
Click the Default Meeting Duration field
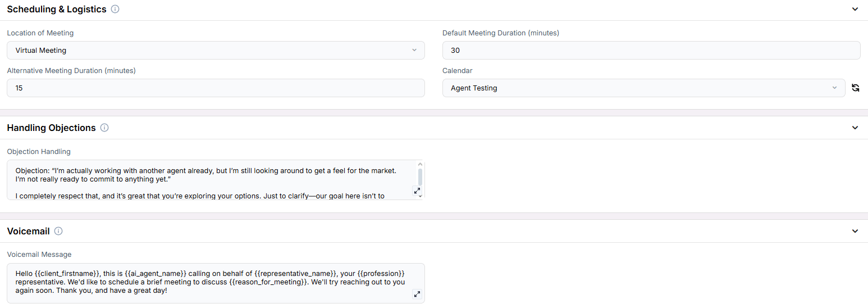pos(651,50)
